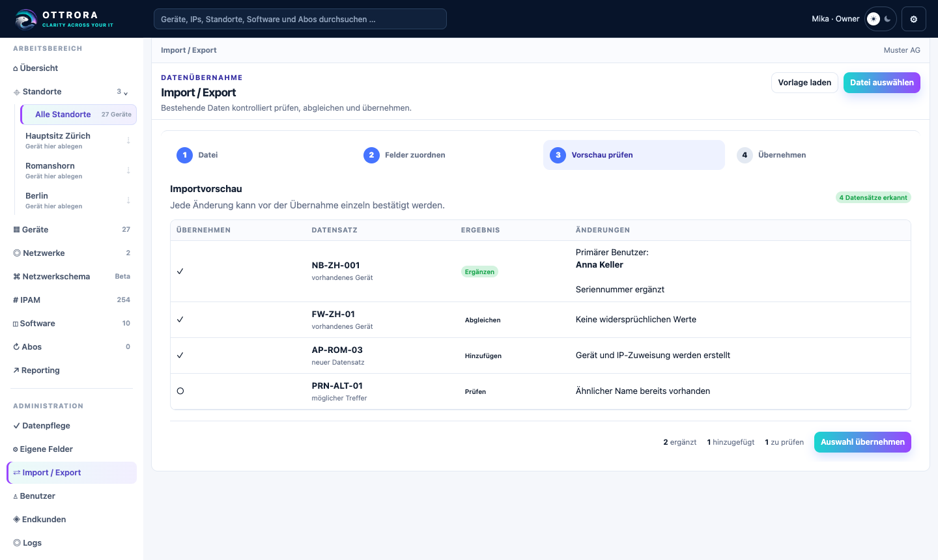
Task: Open Software via its window icon
Action: (16, 324)
